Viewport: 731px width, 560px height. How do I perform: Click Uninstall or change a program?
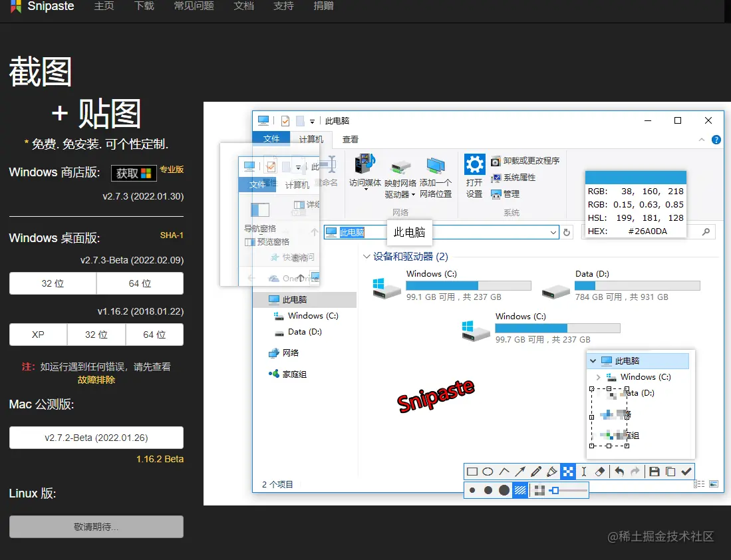(525, 161)
